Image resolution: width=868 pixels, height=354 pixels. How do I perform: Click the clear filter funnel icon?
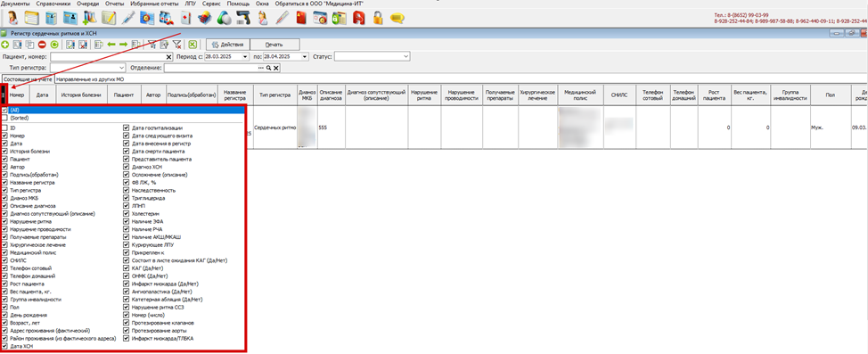(x=176, y=45)
